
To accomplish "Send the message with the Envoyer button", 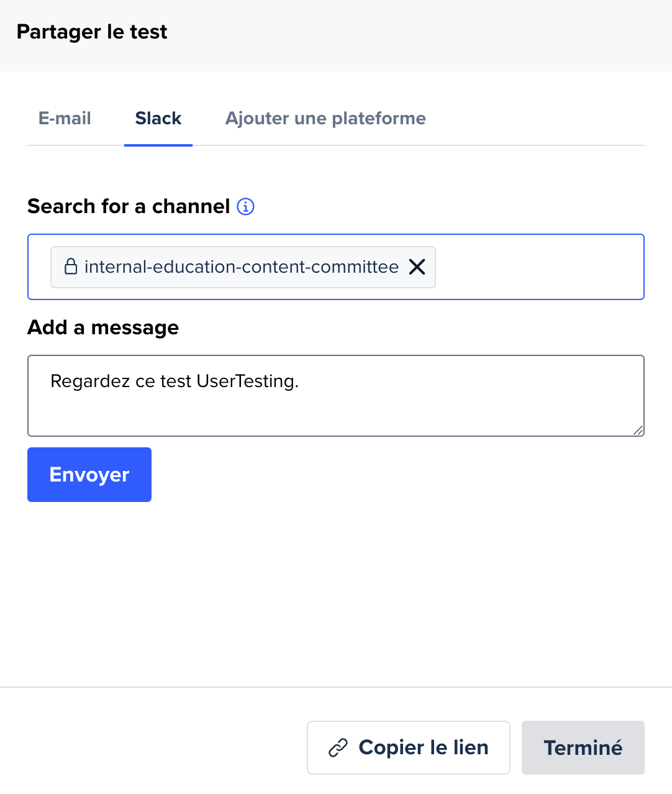I will click(x=89, y=475).
